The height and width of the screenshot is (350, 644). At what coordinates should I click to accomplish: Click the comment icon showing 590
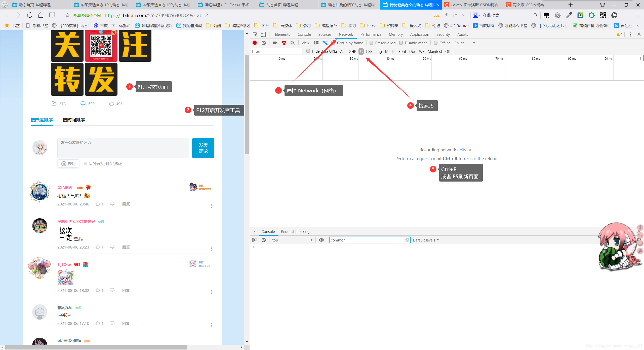click(x=83, y=104)
